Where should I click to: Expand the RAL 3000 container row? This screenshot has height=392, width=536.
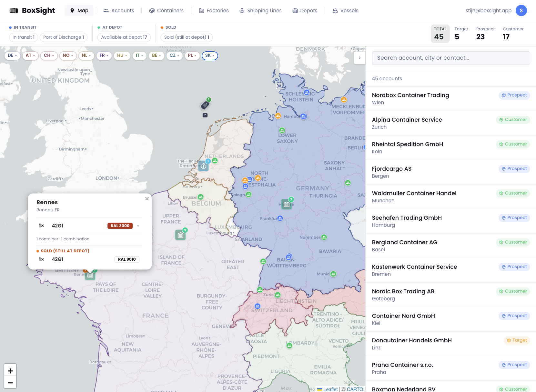click(x=138, y=226)
